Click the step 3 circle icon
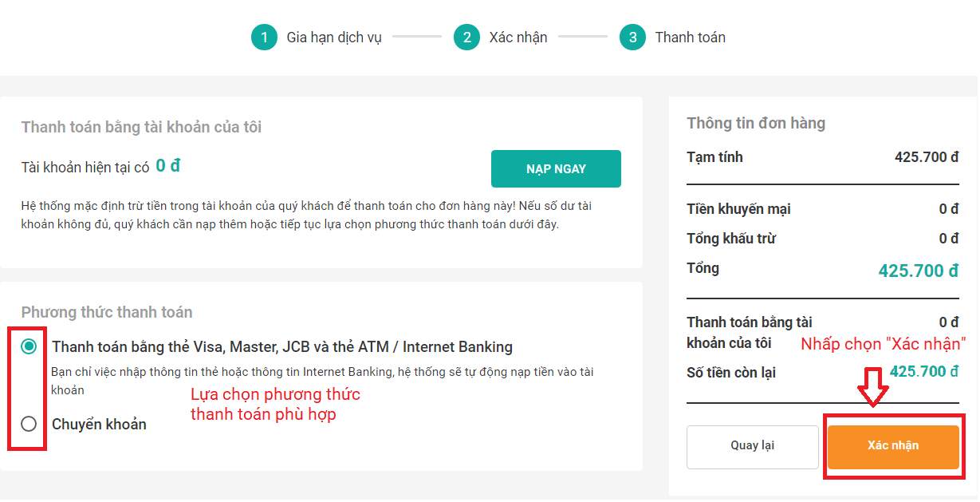 [632, 38]
